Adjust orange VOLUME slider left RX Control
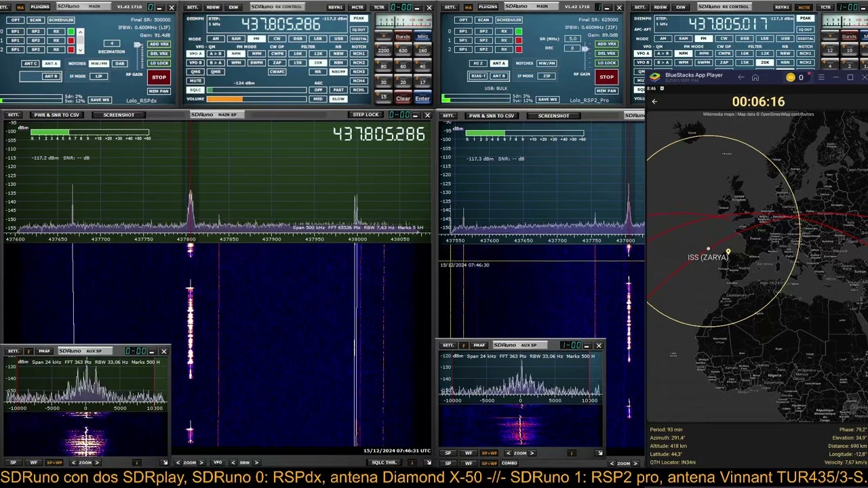The width and height of the screenshot is (868, 488). [257, 99]
